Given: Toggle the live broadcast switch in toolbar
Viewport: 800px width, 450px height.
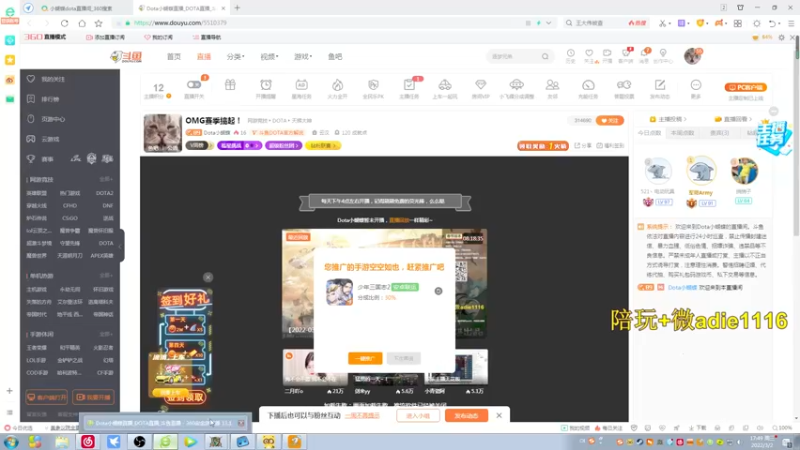Looking at the screenshot, I should click(194, 85).
